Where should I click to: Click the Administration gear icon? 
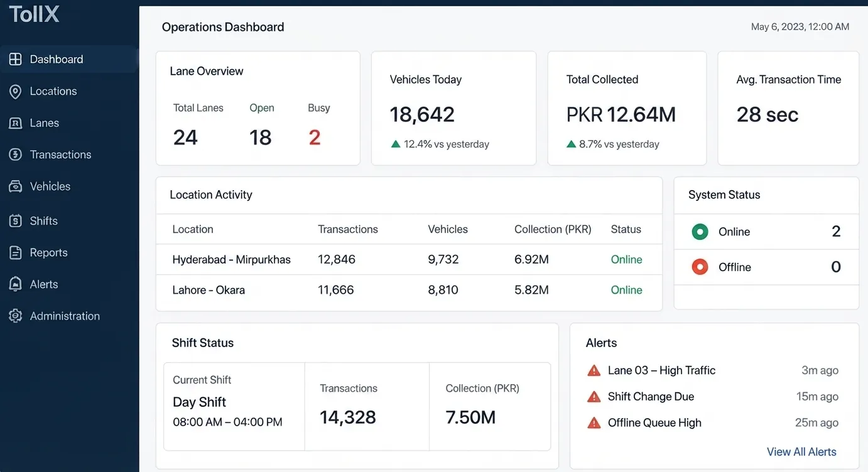16,316
